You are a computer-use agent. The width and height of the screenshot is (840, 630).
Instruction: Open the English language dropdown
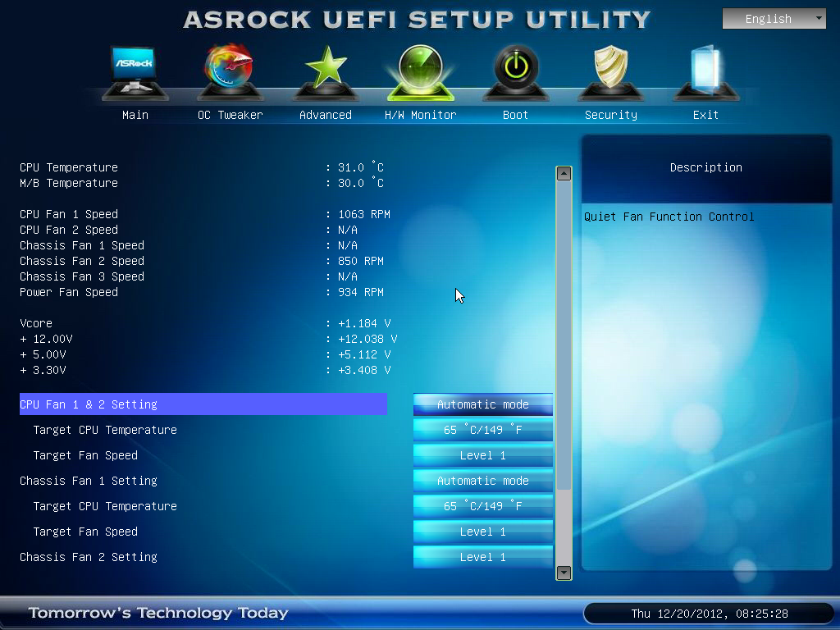(774, 19)
